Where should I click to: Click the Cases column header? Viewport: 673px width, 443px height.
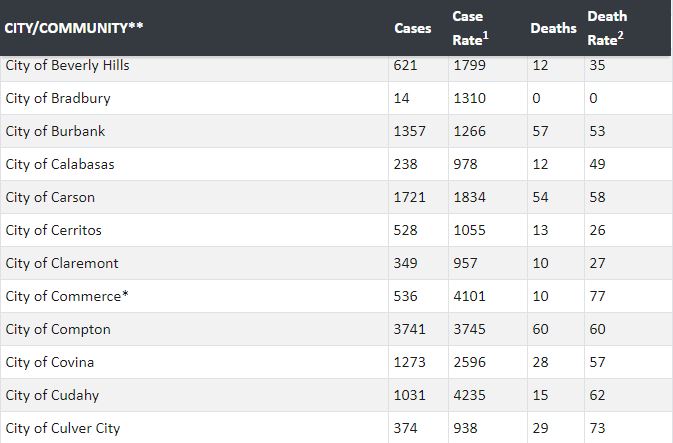pyautogui.click(x=413, y=28)
